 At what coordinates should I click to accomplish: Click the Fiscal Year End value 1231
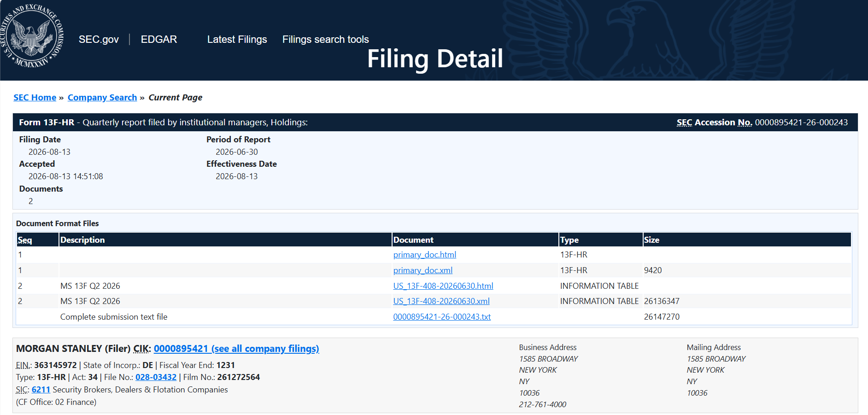(226, 365)
